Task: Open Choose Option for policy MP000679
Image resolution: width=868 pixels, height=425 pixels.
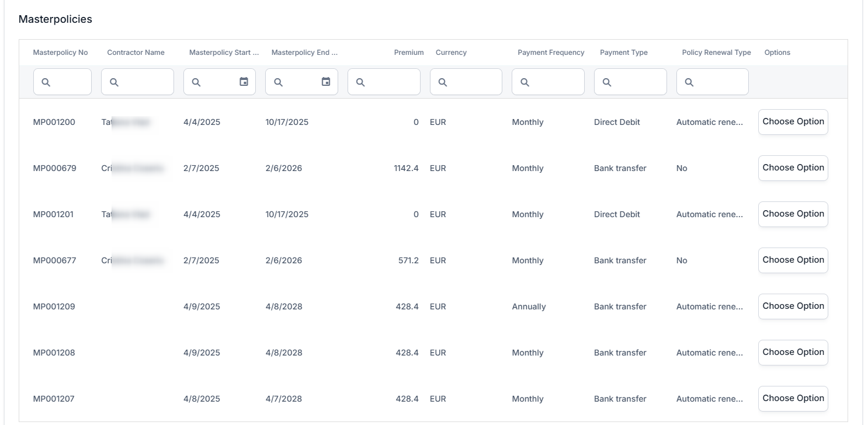Action: 793,168
